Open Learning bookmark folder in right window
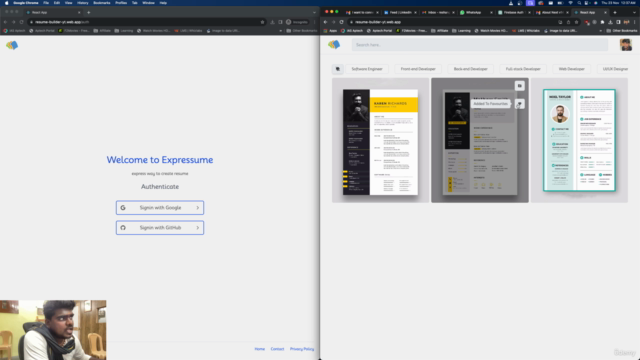The width and height of the screenshot is (640, 360). (x=461, y=31)
